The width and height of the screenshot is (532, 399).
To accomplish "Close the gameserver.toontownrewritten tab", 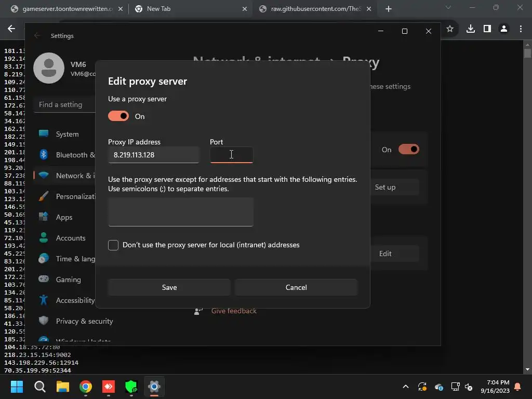I will 121,9.
